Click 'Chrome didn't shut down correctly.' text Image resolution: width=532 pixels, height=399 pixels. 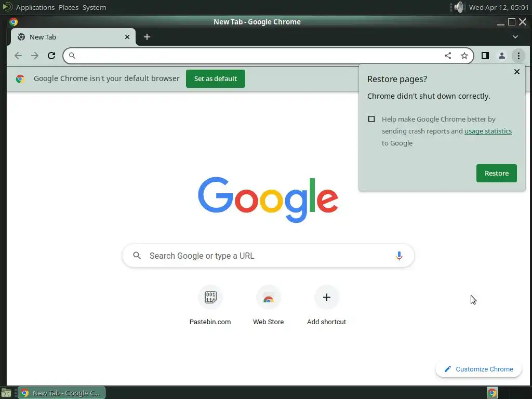point(429,96)
